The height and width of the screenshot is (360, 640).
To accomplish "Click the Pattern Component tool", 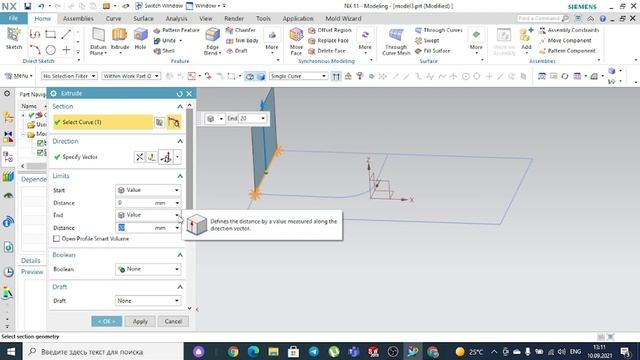I will pos(567,51).
